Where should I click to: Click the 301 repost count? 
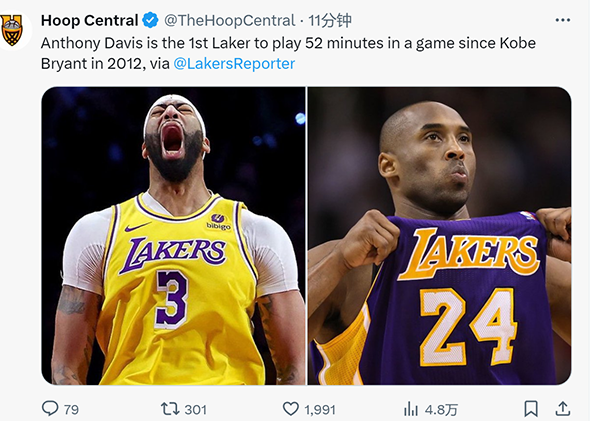click(x=196, y=408)
